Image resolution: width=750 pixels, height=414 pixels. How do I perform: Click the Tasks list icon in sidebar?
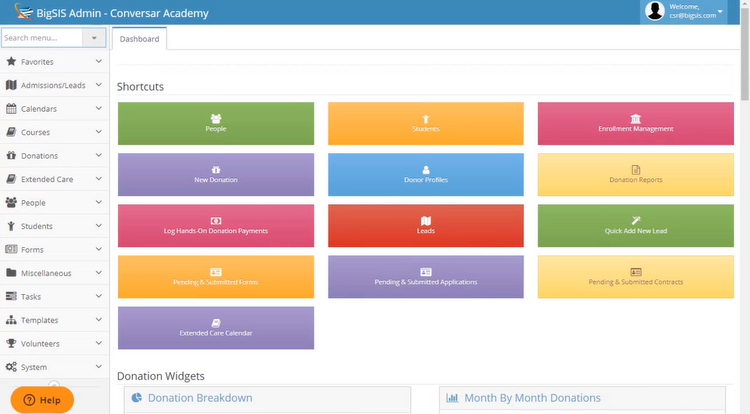(x=11, y=297)
